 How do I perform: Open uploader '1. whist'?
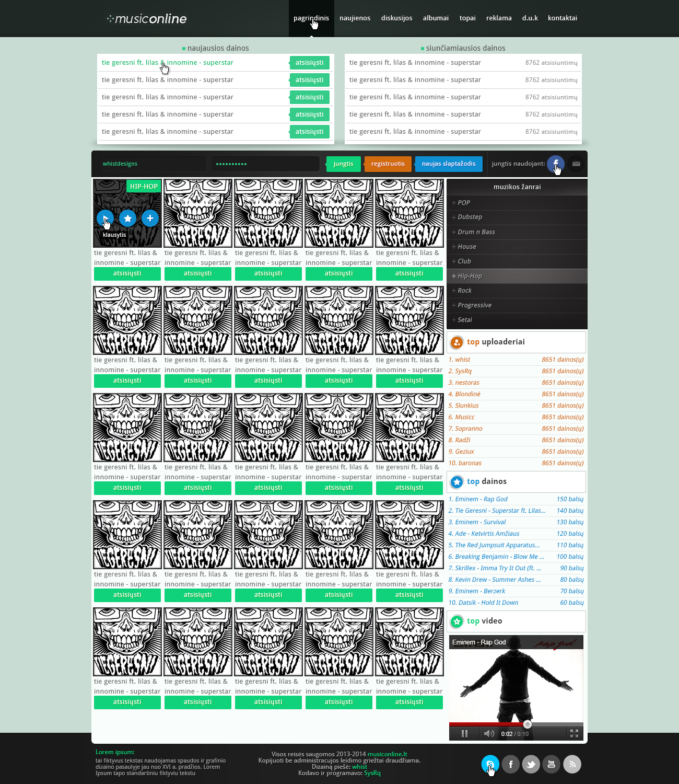pos(459,360)
